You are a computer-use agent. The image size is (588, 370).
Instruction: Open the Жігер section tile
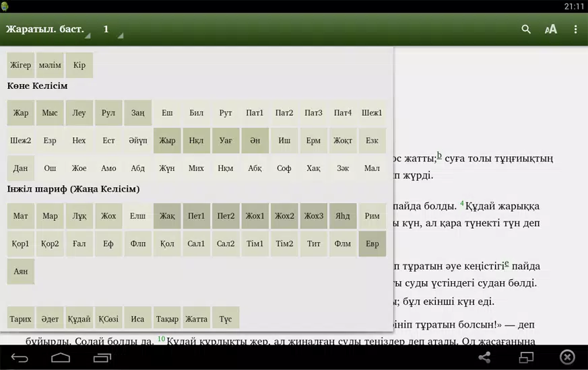(x=21, y=65)
